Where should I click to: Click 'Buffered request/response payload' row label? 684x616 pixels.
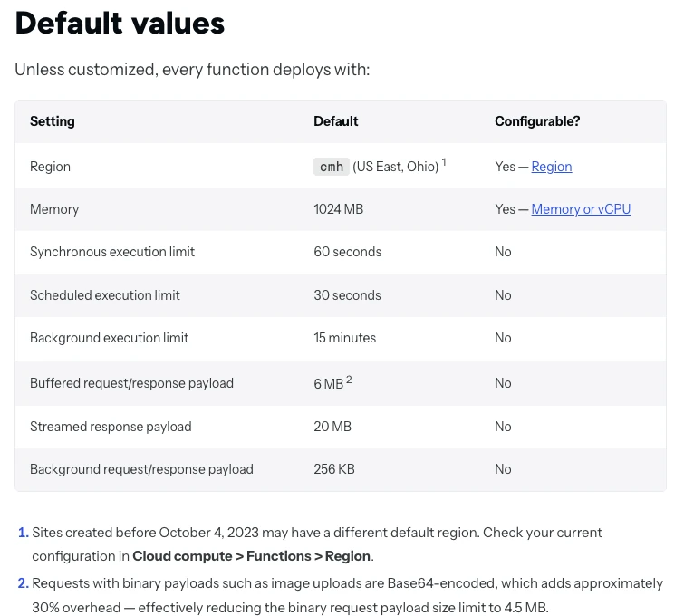pyautogui.click(x=131, y=383)
